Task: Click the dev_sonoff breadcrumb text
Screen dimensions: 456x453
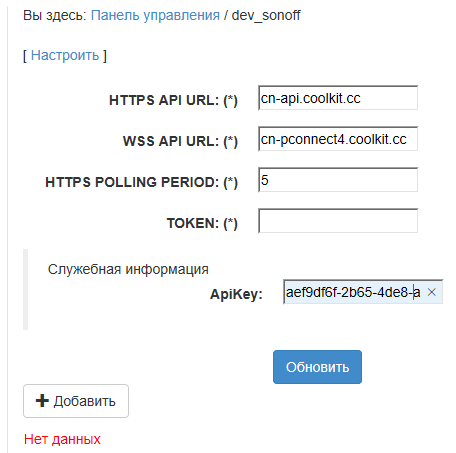Action: (x=266, y=15)
